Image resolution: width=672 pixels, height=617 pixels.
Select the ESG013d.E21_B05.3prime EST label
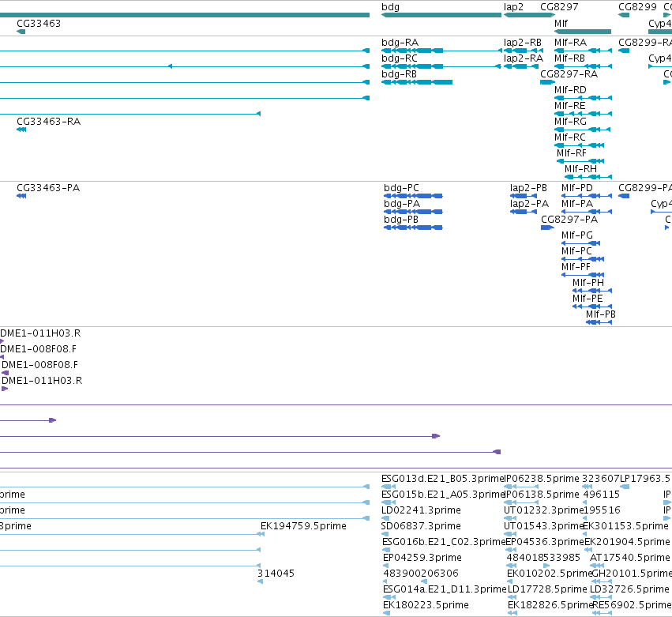point(443,479)
